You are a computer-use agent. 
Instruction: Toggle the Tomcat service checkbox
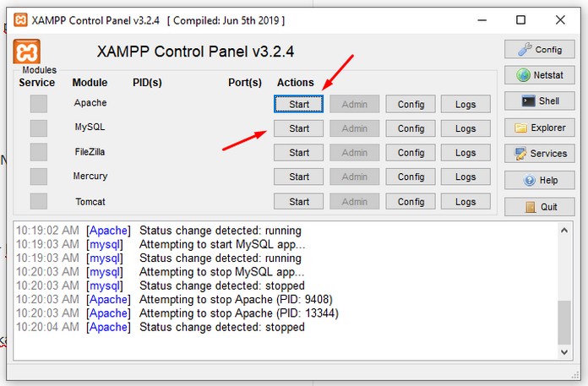pos(39,201)
